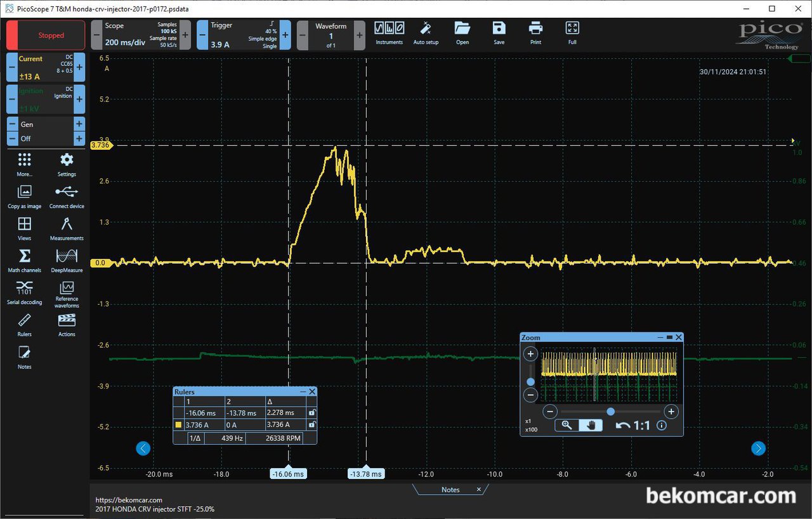
Task: Switch to Full screen view
Action: pyautogui.click(x=572, y=34)
